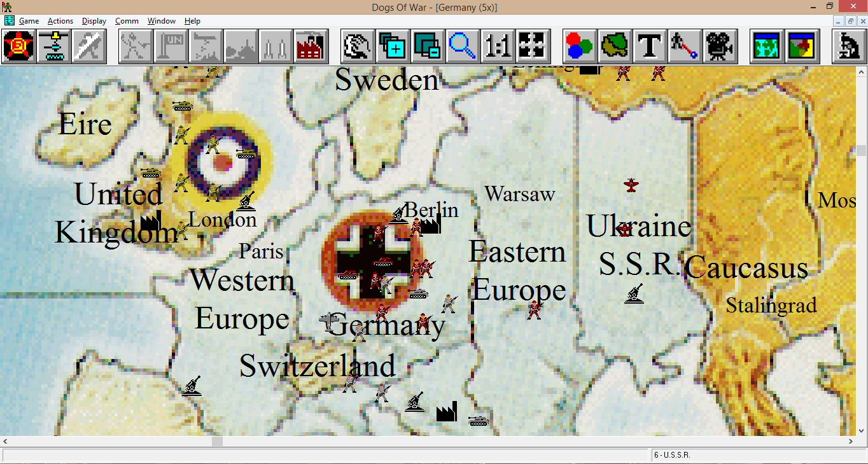
Task: Click the letter T text icon
Action: (x=650, y=46)
